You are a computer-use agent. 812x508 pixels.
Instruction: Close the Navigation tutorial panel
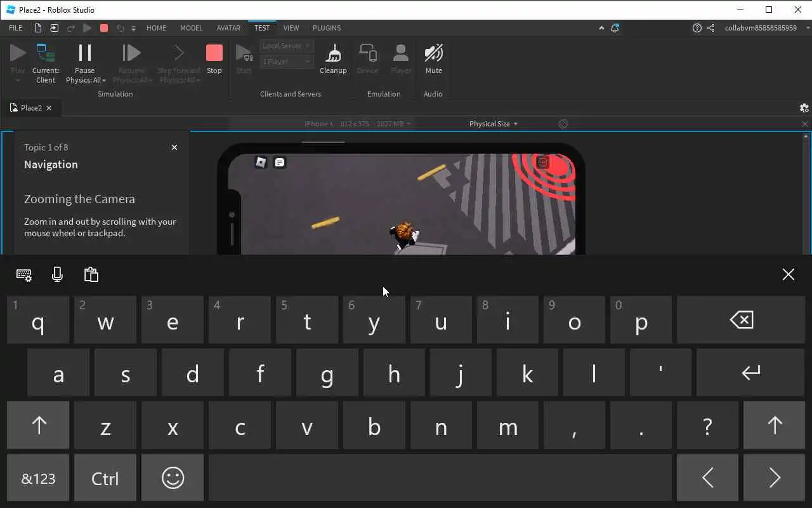pyautogui.click(x=174, y=147)
